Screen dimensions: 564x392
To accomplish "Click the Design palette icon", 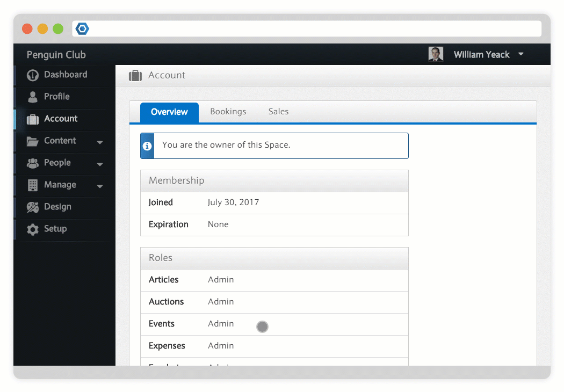I will coord(33,207).
